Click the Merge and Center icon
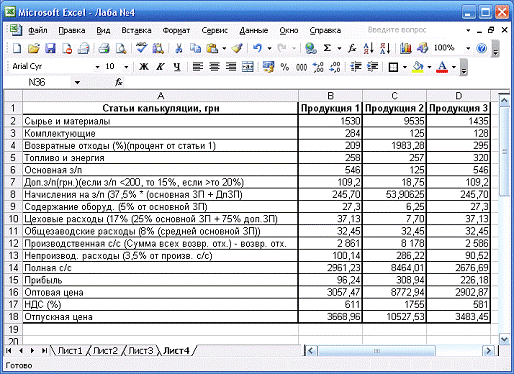Viewport: 514px width, 374px height. coord(248,67)
